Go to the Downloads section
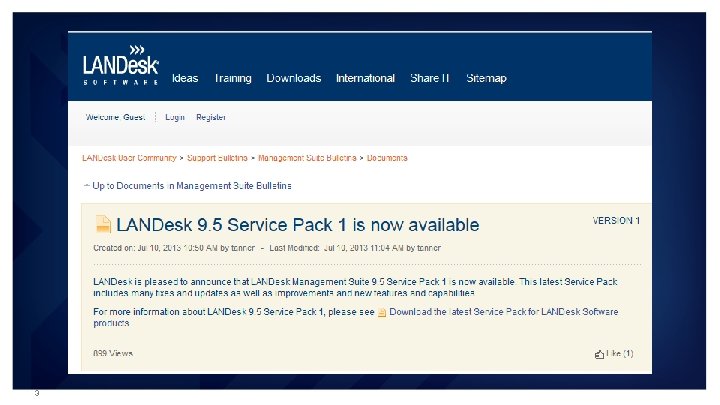 pos(294,78)
